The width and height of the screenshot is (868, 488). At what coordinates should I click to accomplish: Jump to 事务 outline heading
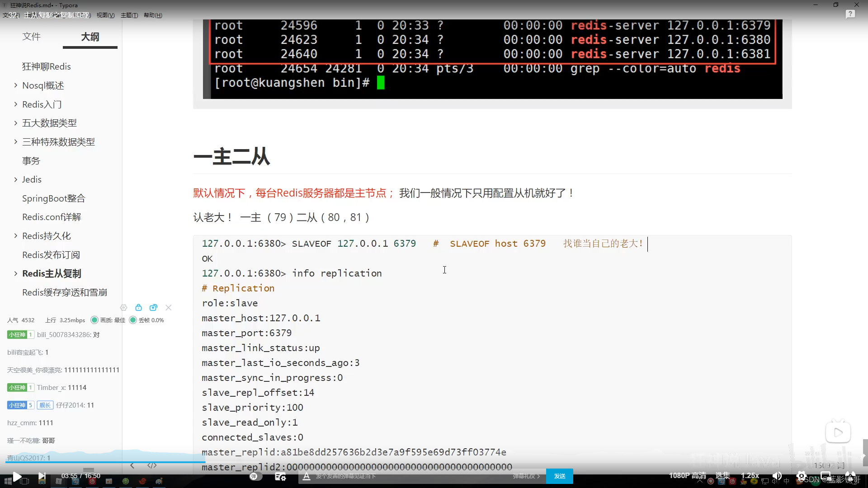(31, 161)
